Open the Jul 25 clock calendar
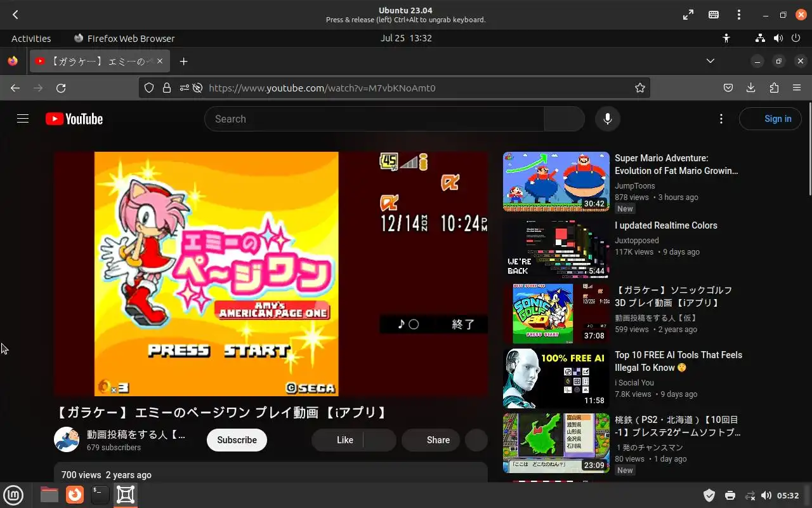The width and height of the screenshot is (812, 508). [406, 38]
